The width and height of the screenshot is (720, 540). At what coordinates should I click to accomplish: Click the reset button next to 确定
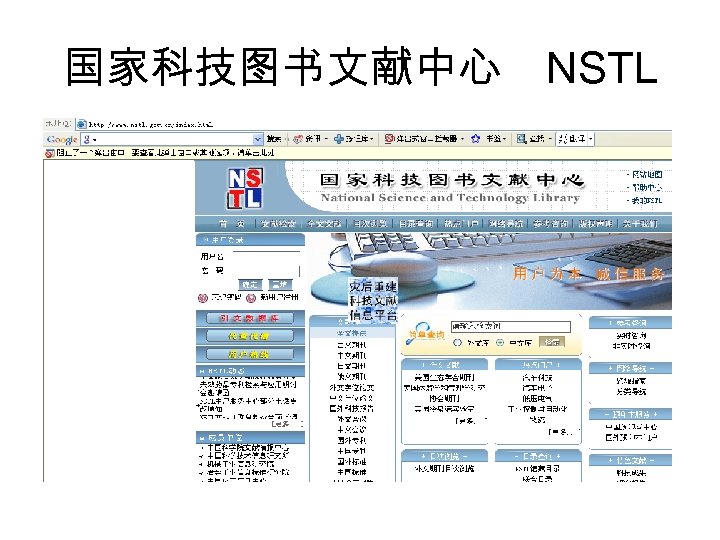coord(280,285)
